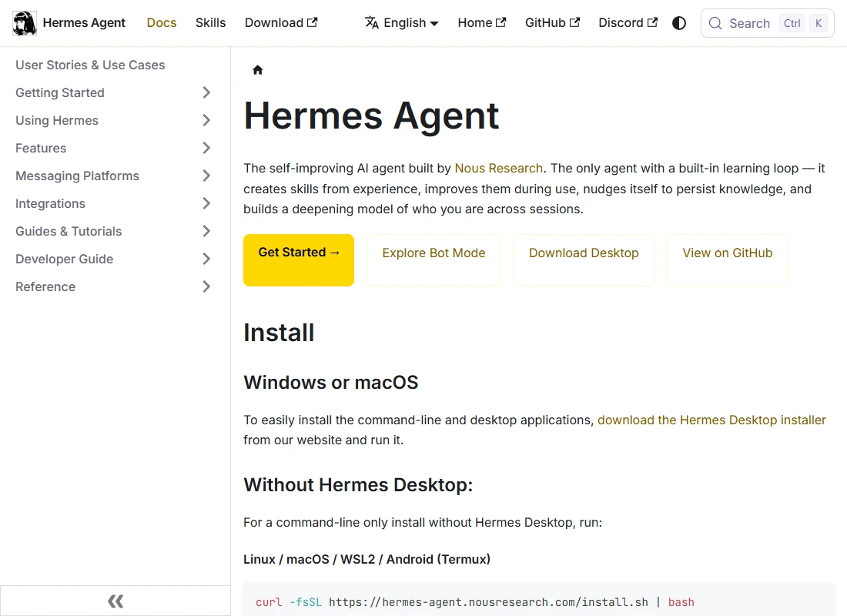Open the Docs nav item
847x616 pixels.
[162, 22]
